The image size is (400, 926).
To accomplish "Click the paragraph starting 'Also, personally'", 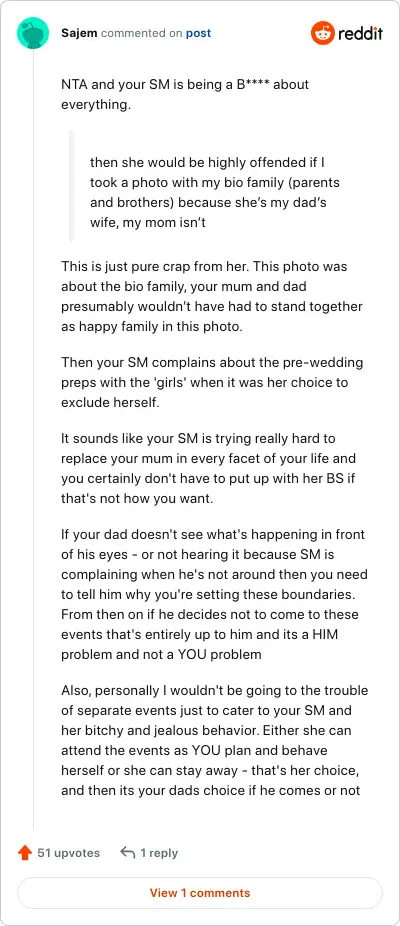I will 214,741.
